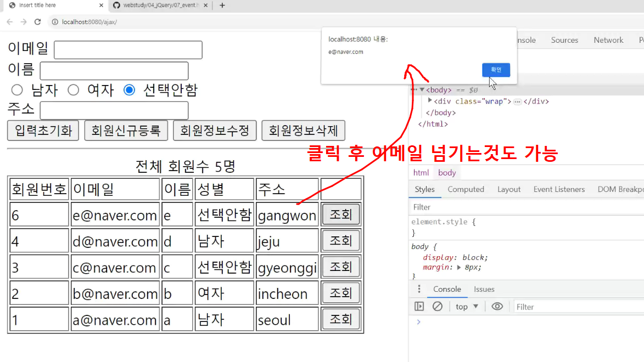Open the DevTools Sources tab
The width and height of the screenshot is (644, 362).
pos(564,40)
